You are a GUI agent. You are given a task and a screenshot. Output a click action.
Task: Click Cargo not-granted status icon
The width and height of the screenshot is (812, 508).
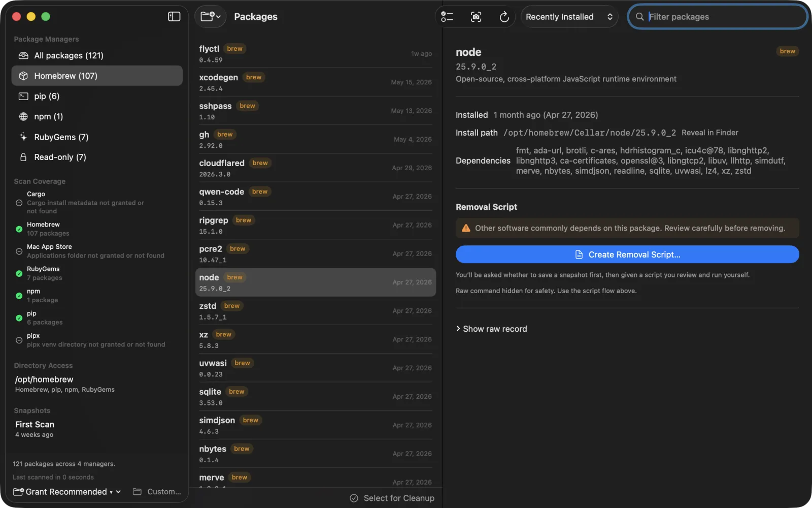[19, 203]
